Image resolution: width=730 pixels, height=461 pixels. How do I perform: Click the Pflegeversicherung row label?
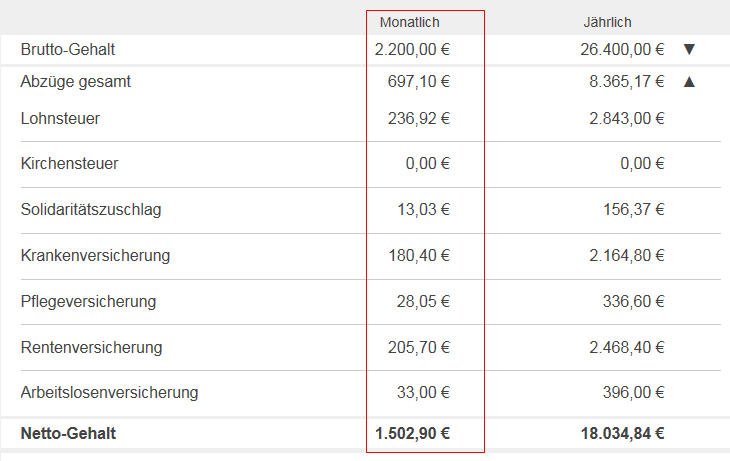click(x=88, y=302)
